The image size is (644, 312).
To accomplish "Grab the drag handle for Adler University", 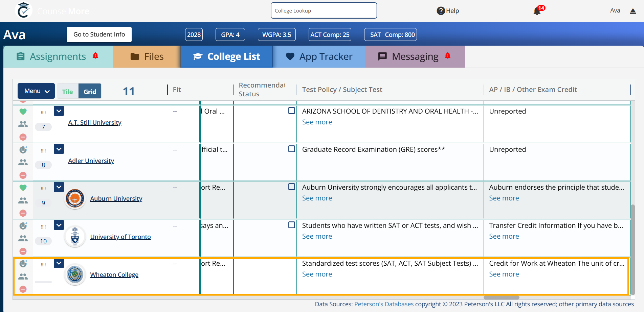I will point(43,151).
